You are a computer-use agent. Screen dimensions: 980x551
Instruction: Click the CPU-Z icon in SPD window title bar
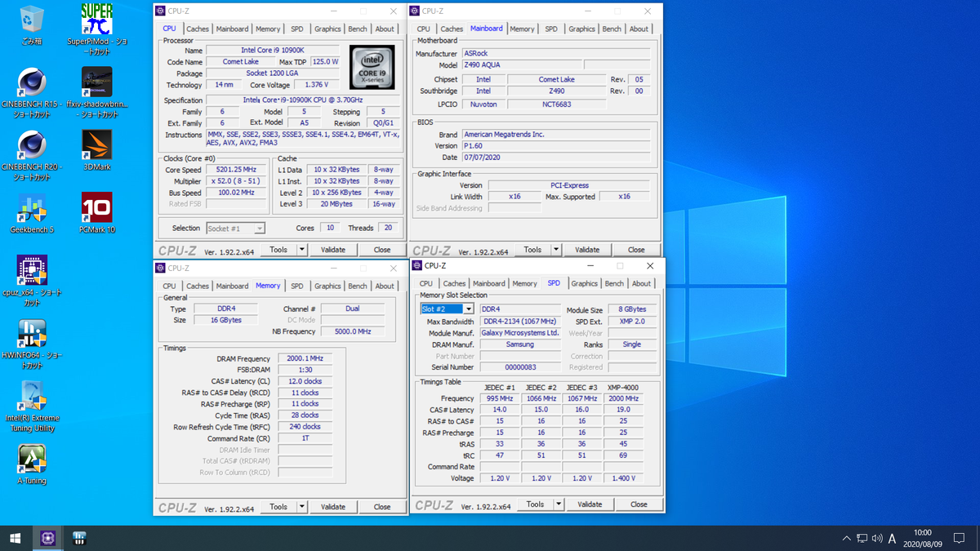coord(418,265)
